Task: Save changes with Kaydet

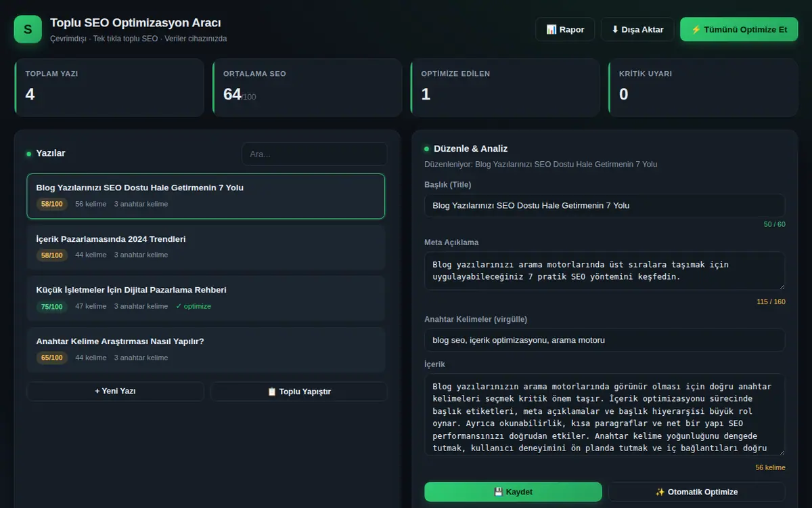Action: point(513,492)
